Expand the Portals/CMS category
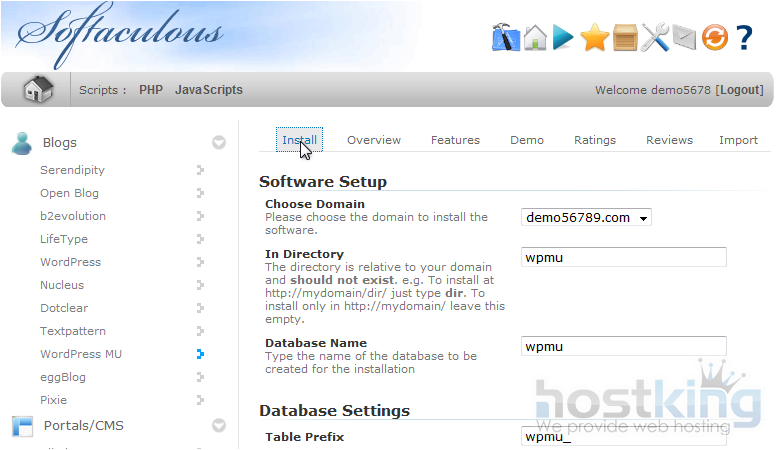 coord(219,426)
